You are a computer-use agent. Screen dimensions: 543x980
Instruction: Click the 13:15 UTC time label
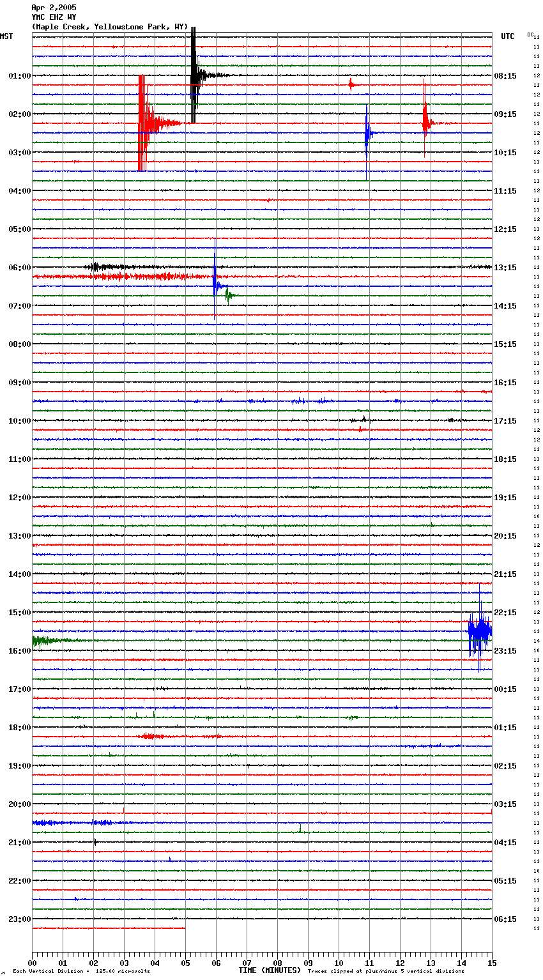[505, 268]
